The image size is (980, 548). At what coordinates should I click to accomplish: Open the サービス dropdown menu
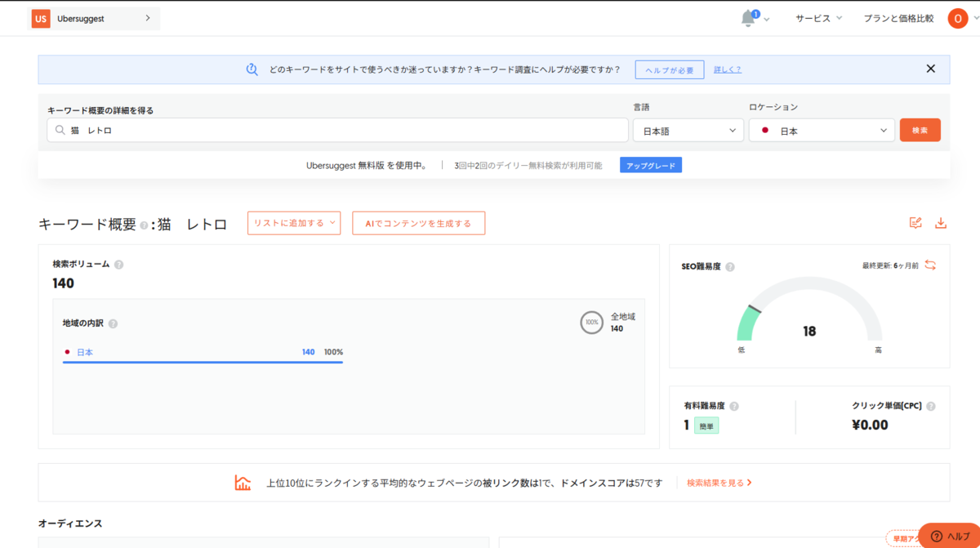818,19
